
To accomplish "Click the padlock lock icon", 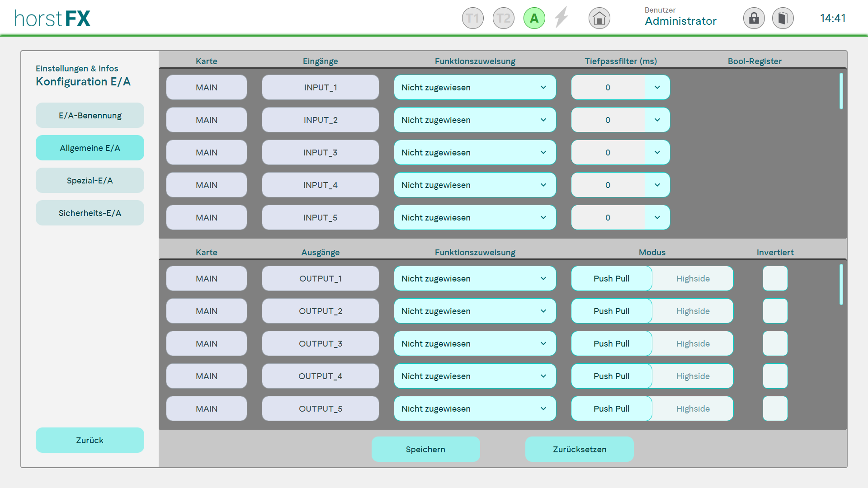I will pyautogui.click(x=754, y=19).
